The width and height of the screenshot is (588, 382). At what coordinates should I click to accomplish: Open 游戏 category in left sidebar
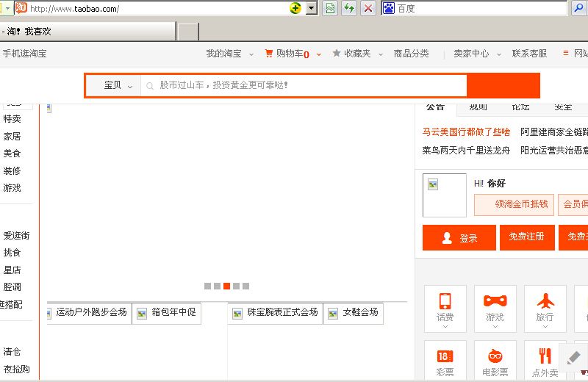click(x=12, y=188)
